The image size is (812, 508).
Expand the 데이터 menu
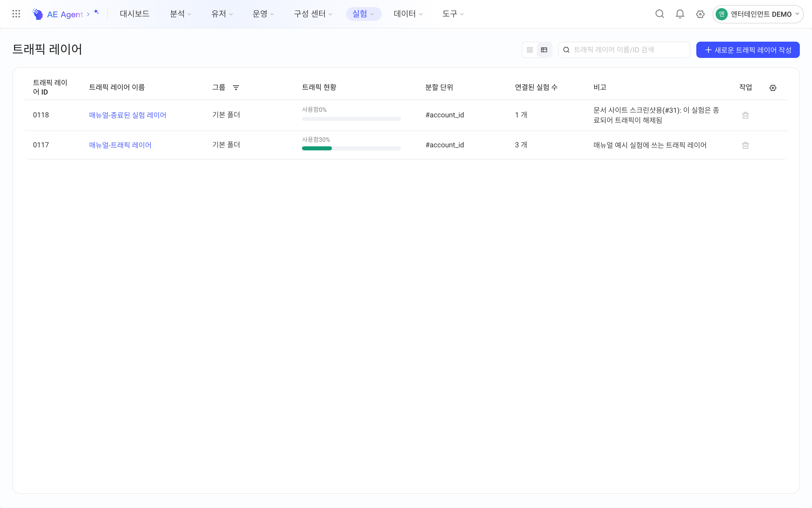408,14
